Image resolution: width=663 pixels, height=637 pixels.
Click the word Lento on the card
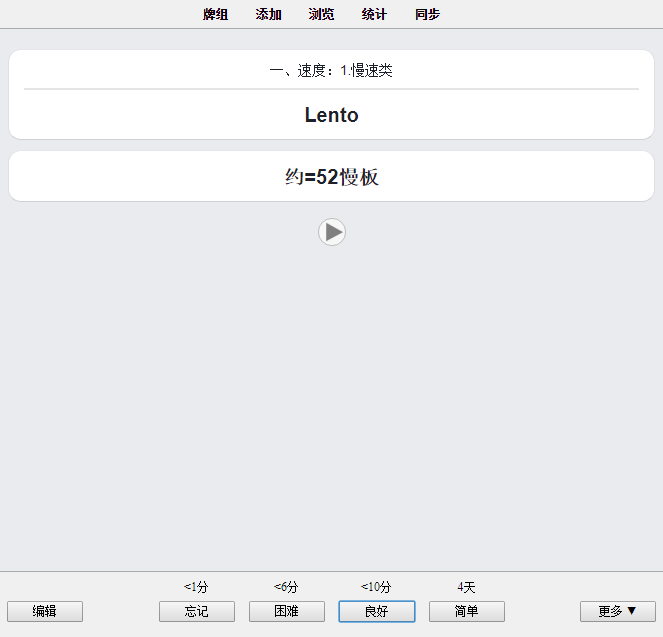[x=332, y=115]
